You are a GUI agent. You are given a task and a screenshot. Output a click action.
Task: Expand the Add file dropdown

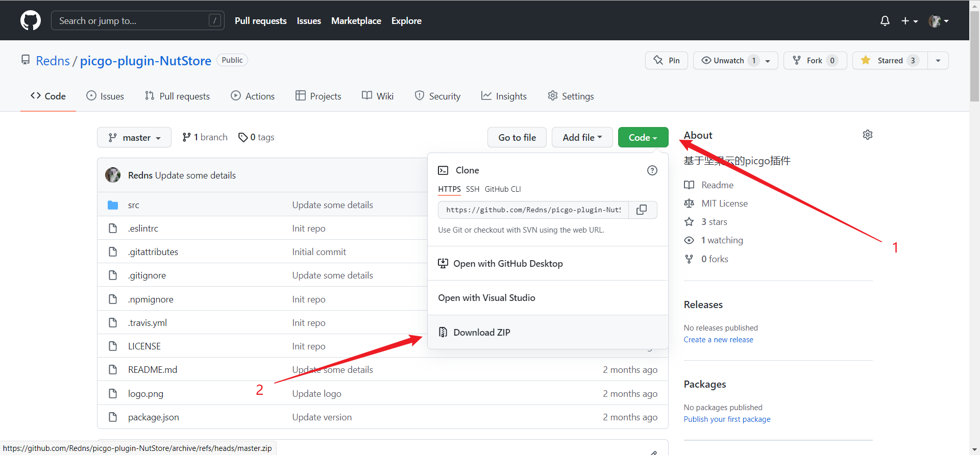[x=582, y=137]
